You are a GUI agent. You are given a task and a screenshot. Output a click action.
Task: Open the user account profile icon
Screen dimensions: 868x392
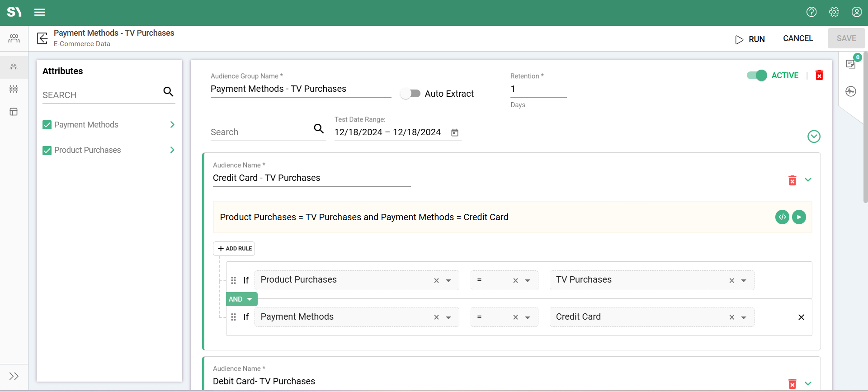point(856,12)
